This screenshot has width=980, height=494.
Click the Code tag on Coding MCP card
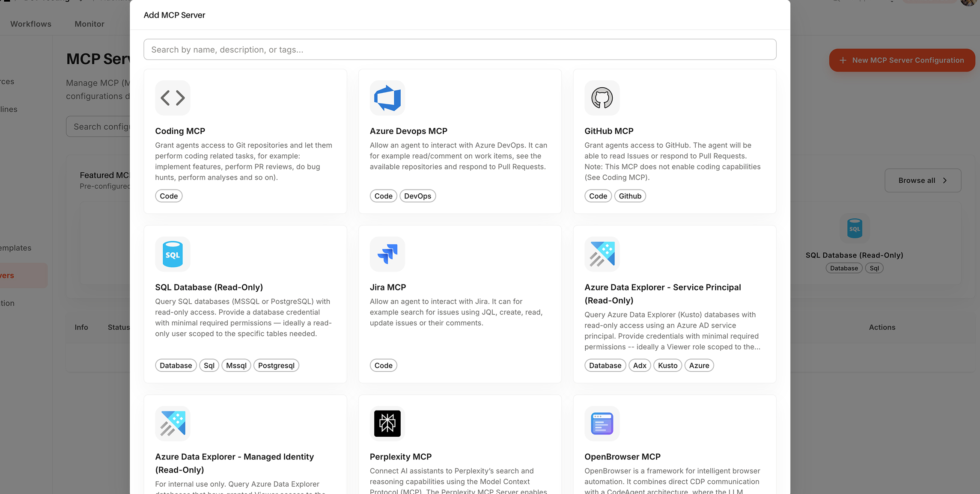point(169,196)
